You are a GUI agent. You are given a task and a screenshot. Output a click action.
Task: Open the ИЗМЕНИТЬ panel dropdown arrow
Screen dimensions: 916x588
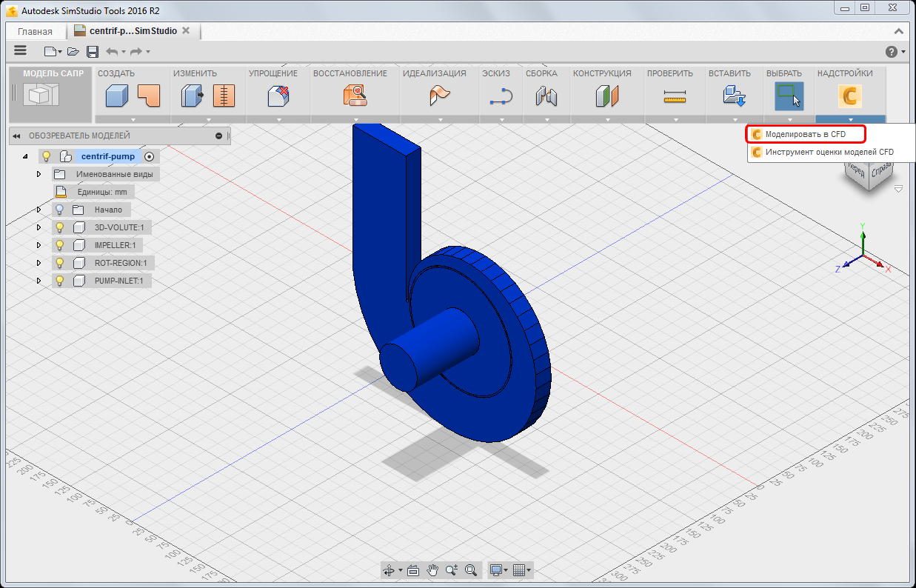(x=208, y=119)
